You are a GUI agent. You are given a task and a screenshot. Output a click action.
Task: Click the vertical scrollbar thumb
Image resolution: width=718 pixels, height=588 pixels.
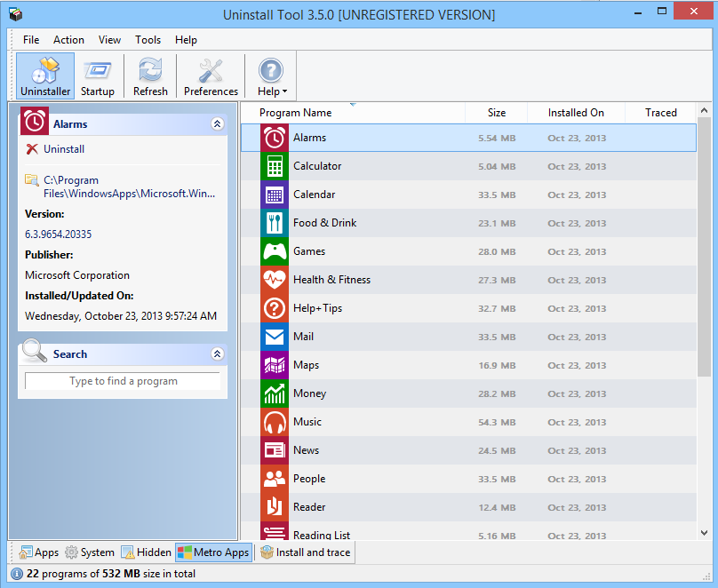705,247
